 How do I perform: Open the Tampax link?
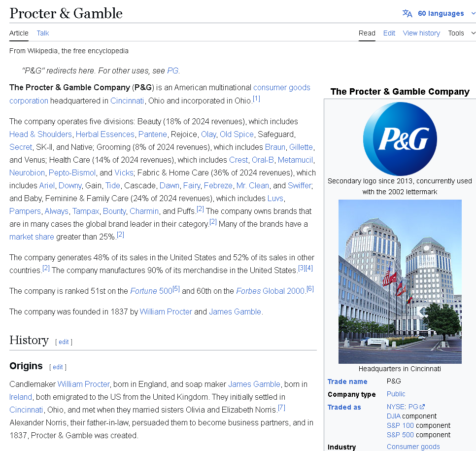coord(86,211)
